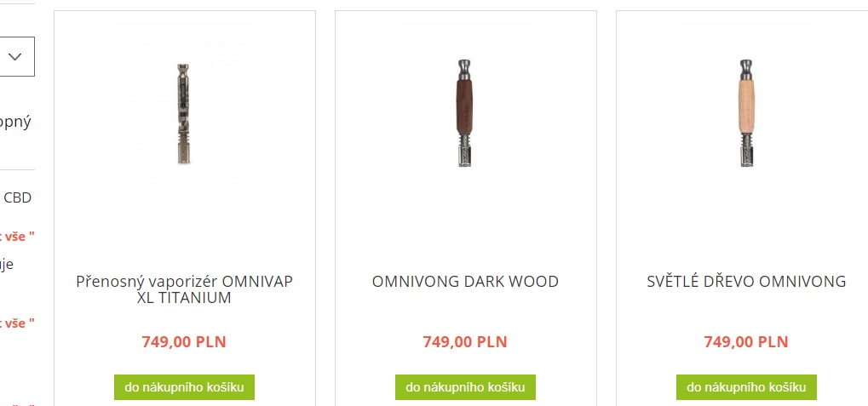This screenshot has width=868, height=406.
Task: Follow the OMNIVONG DARK WOOD title link
Action: coord(465,281)
